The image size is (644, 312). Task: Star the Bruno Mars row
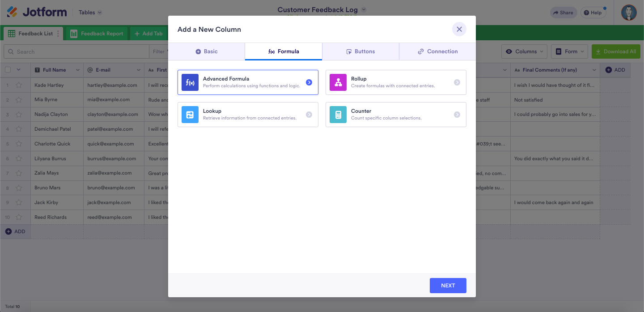click(19, 188)
